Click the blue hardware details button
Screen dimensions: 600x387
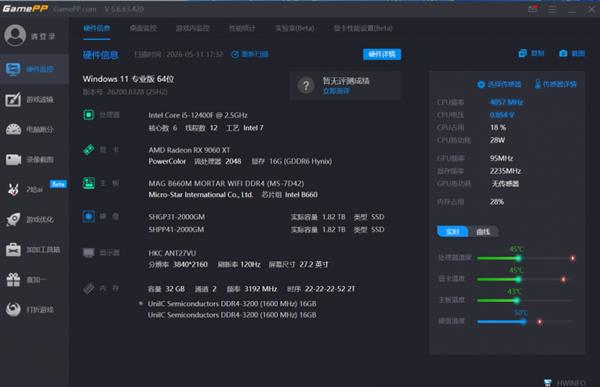[x=382, y=54]
